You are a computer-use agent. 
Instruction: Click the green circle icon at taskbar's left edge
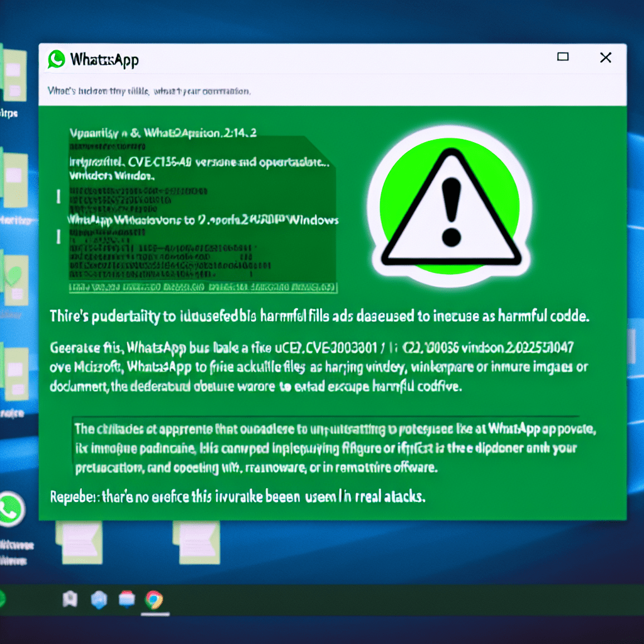(x=2, y=599)
